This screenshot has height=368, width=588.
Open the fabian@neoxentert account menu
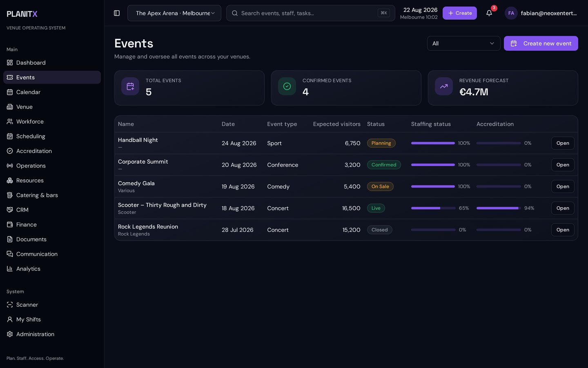pyautogui.click(x=541, y=13)
